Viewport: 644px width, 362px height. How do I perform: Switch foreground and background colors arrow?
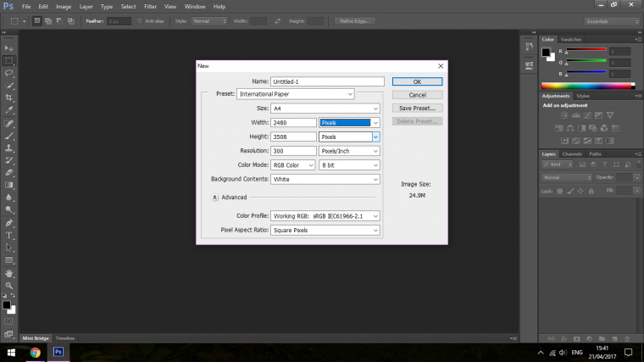(13, 295)
